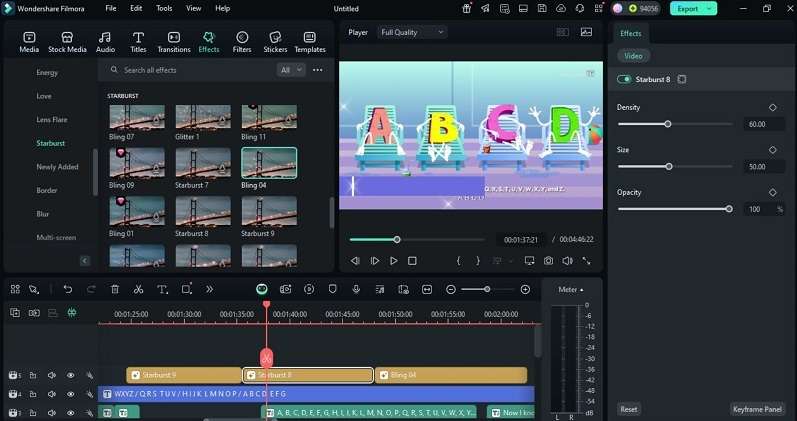Select the Starburst 9 timeline clip
Viewport: 797px width, 421px height.
coord(183,375)
